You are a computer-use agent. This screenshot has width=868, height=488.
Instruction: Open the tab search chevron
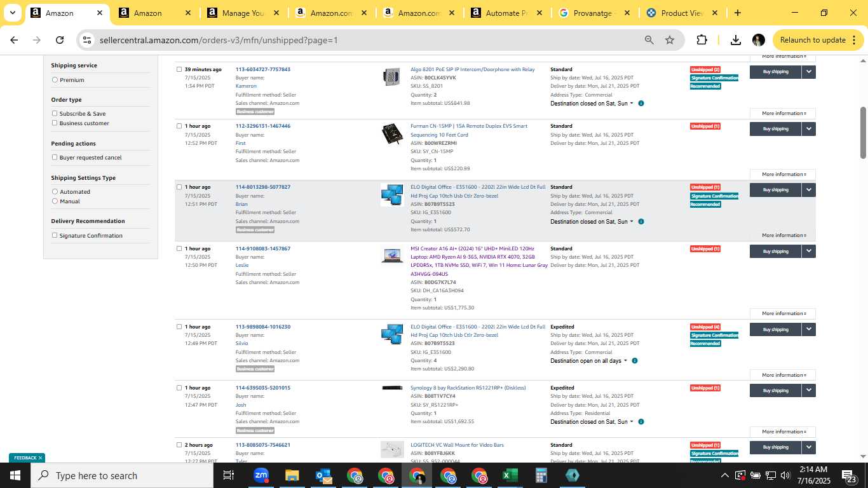click(x=12, y=13)
